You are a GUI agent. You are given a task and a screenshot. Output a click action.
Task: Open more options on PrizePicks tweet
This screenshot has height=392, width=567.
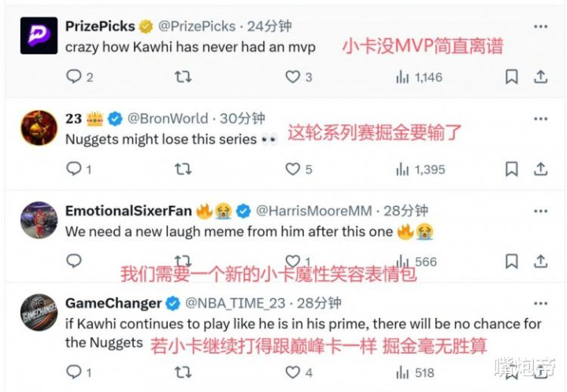tap(540, 27)
